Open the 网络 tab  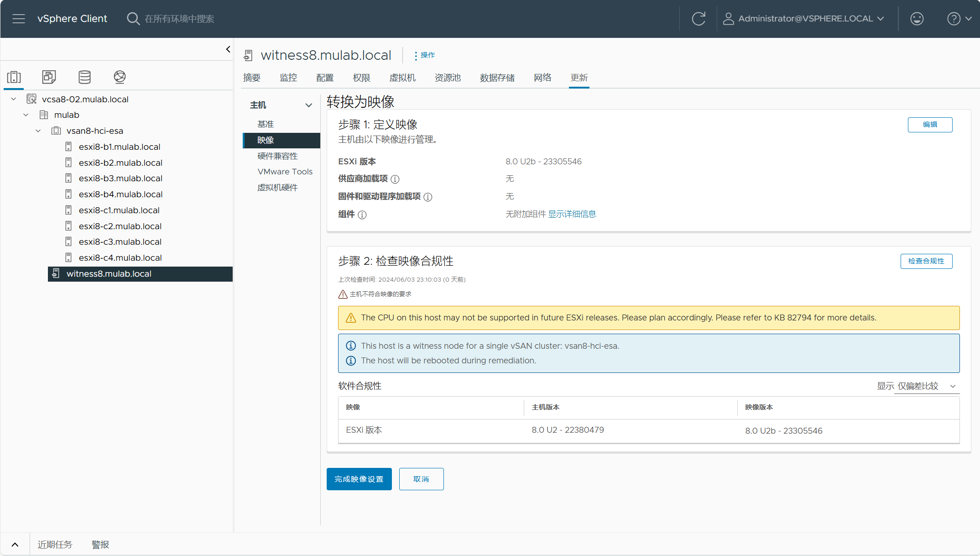[542, 78]
